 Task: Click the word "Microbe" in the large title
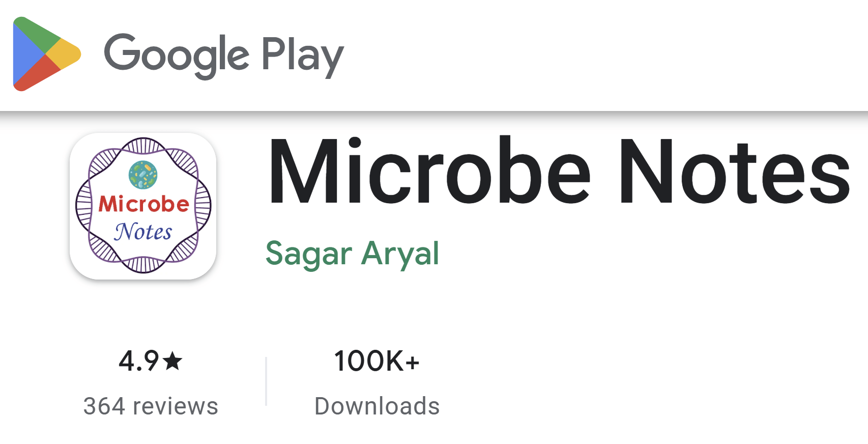tap(429, 172)
